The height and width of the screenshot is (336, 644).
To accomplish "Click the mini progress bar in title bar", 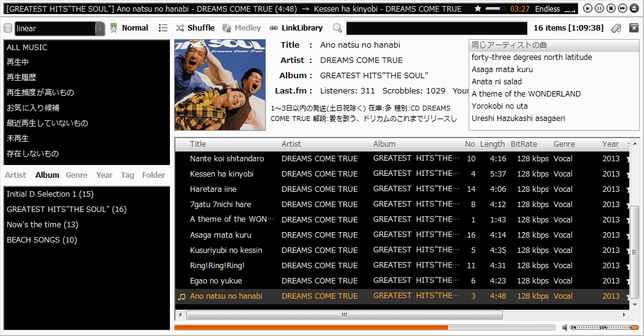I will (496, 9).
